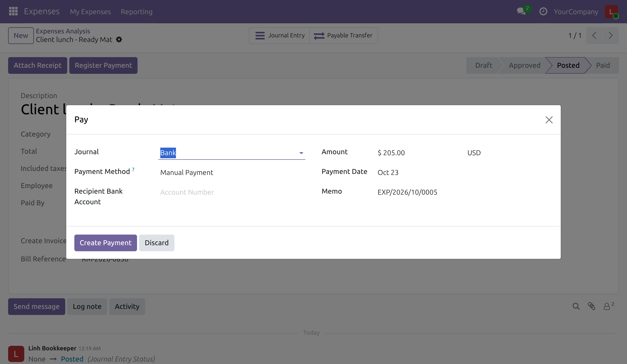Screen dimensions: 627x364
Task: Go to the previous record arrow
Action: click(x=594, y=35)
